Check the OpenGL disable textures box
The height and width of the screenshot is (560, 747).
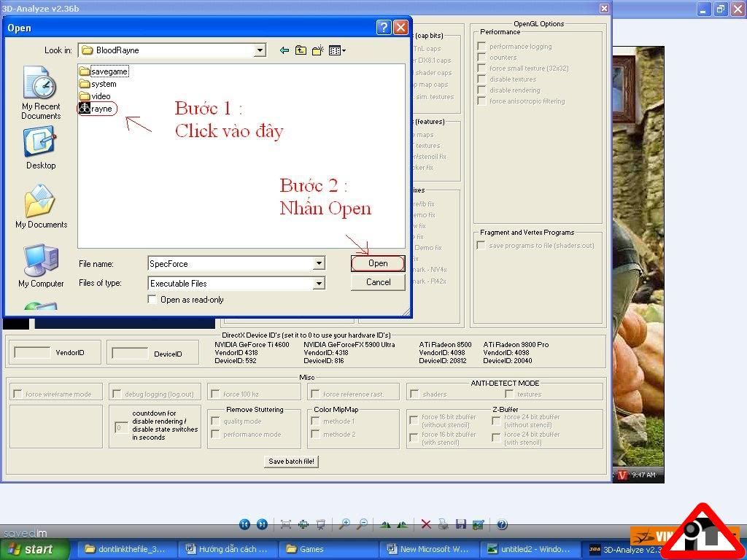481,79
